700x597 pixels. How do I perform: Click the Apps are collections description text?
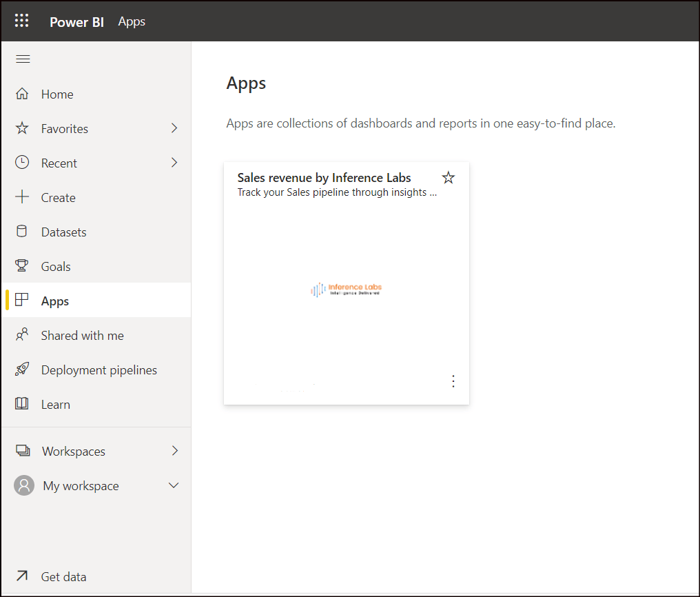pyautogui.click(x=420, y=123)
